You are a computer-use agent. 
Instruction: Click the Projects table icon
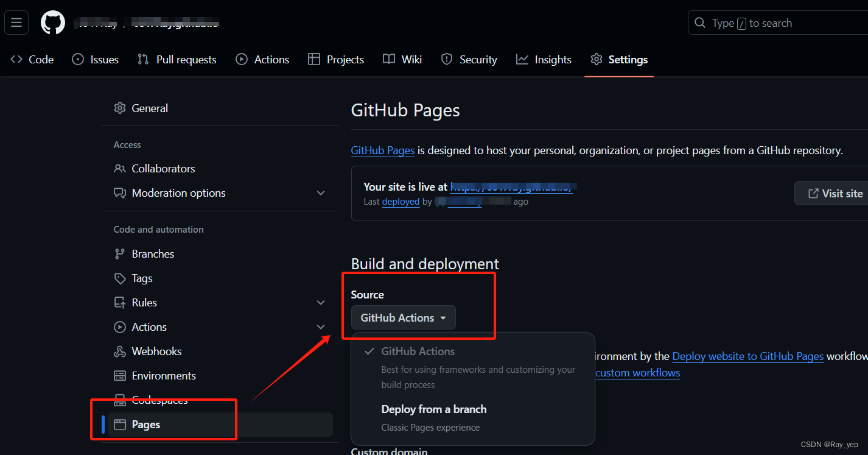coord(314,59)
